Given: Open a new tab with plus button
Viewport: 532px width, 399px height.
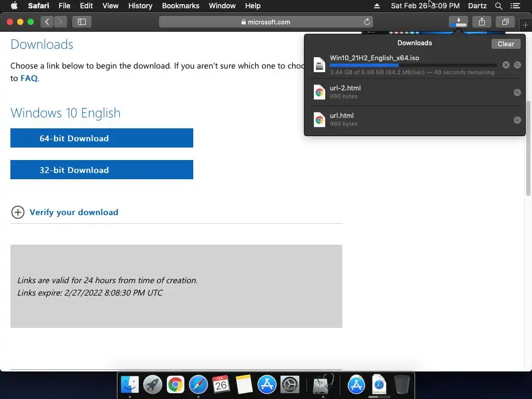Looking at the screenshot, I should [525, 25].
